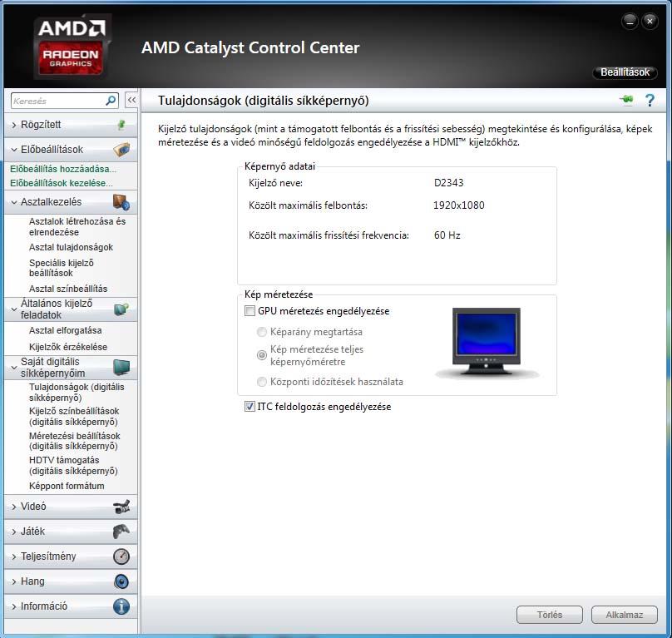Open help with the question mark icon
This screenshot has width=672, height=638.
[650, 101]
